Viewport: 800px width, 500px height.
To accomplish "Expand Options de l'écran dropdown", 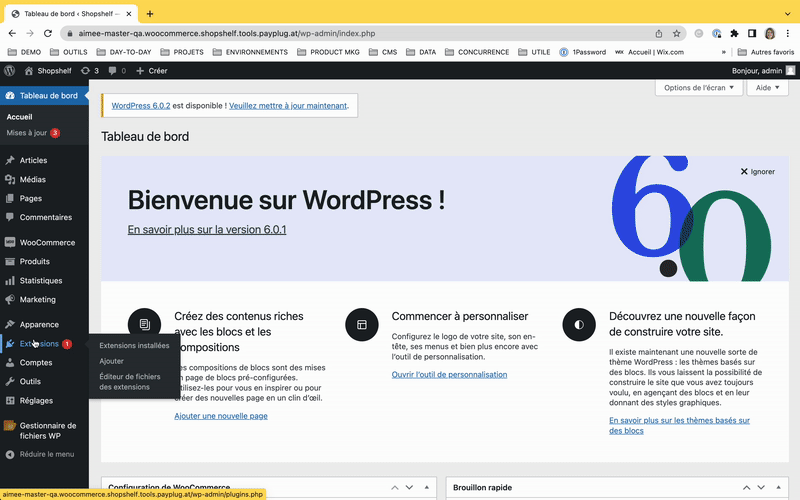I will coord(698,88).
